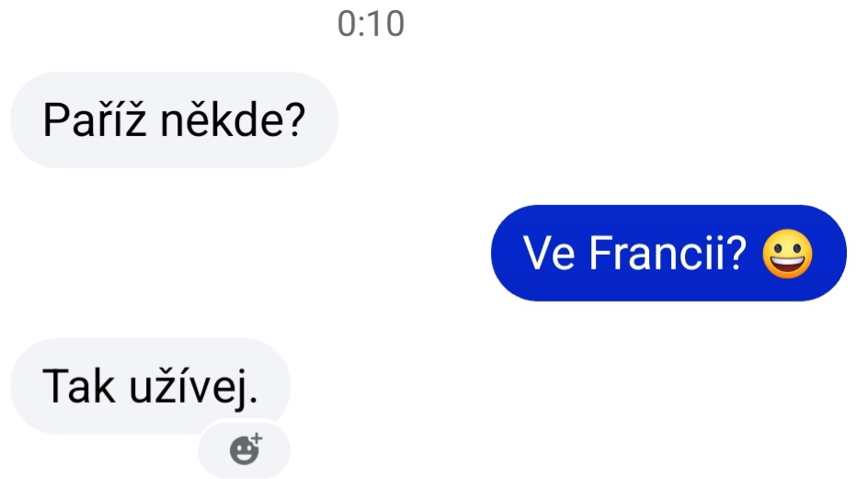Select the "Tak užívej." received message
Screen dimensions: 868x479
150,386
